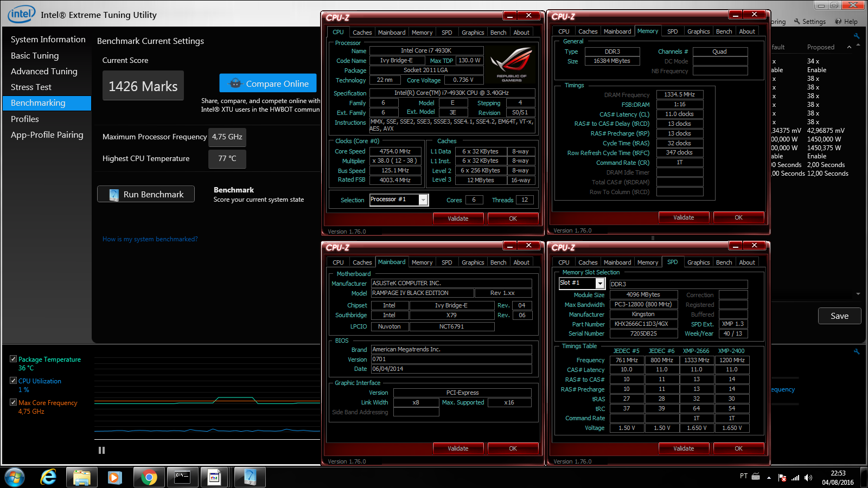Open Windows Explorer from the taskbar
The image size is (868, 488).
click(x=82, y=477)
